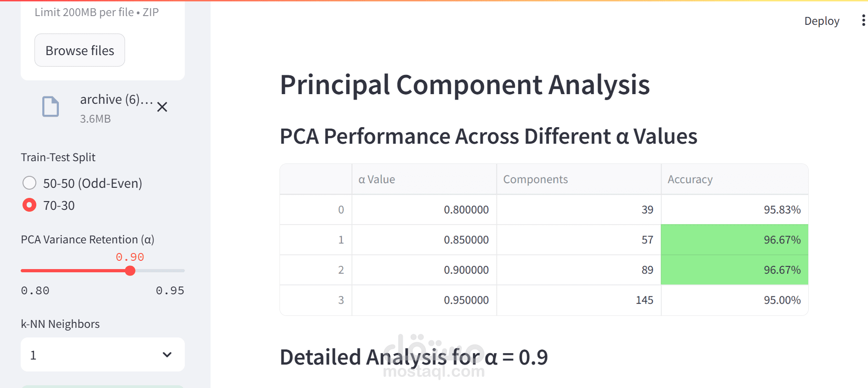Screen dimensions: 868x388
Task: Open the three-dot main menu
Action: [863, 21]
